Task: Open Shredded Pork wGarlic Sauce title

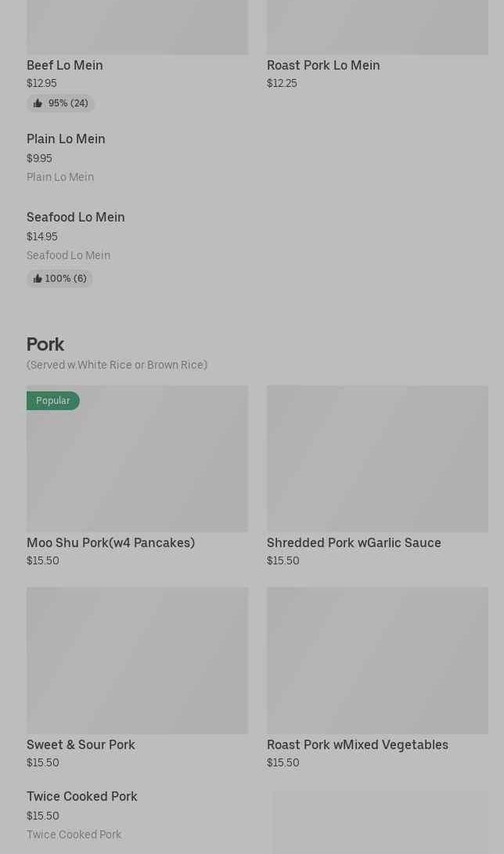Action: point(354,542)
